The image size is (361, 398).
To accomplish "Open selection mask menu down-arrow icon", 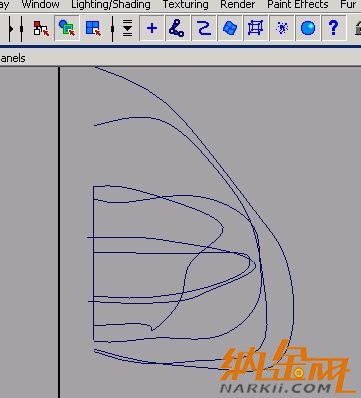I will pos(128,28).
